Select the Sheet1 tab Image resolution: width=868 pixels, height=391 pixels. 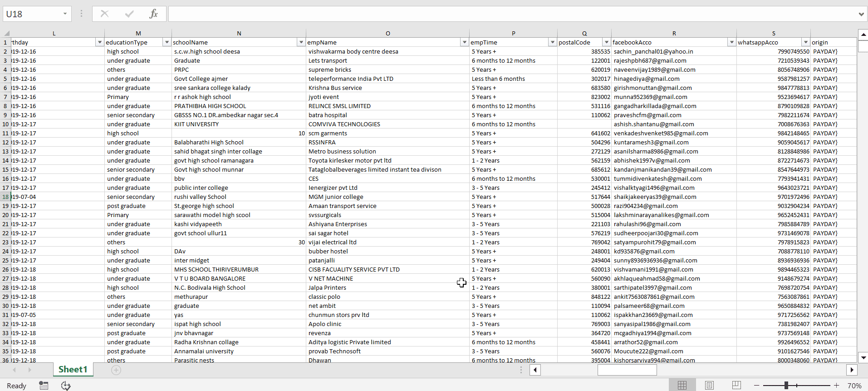point(73,370)
